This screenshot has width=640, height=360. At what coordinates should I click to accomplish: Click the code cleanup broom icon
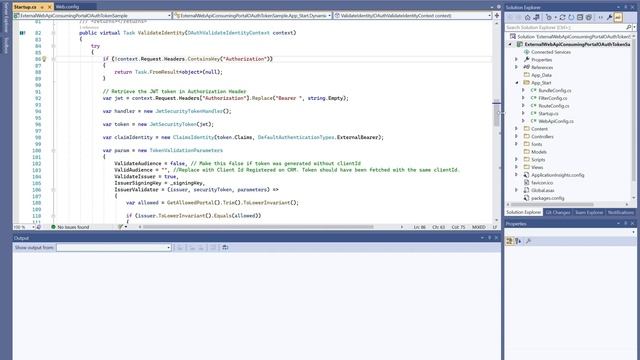(x=120, y=227)
